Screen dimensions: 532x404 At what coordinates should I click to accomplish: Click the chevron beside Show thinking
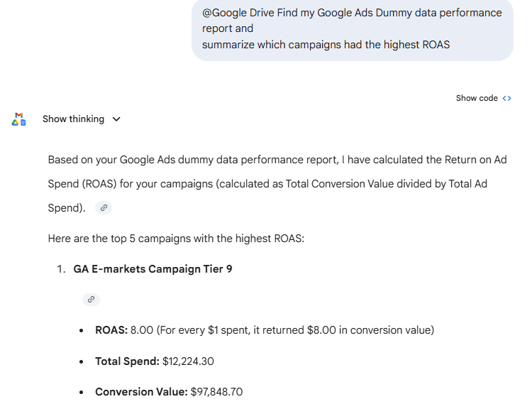[x=116, y=119]
